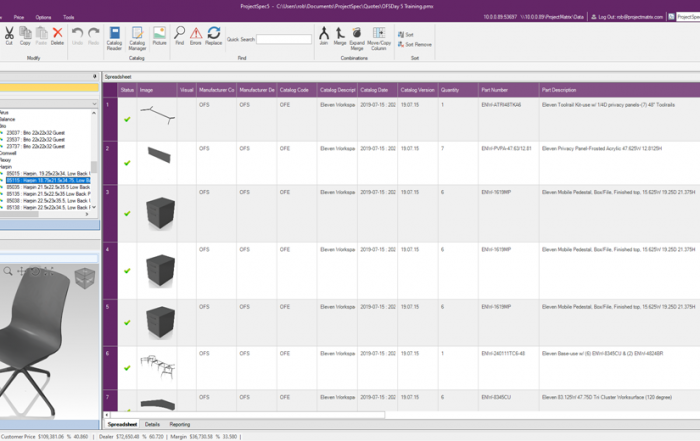Click the ProjectSpec icon in the title bar
Viewport: 700px width, 441px height.
(671, 17)
